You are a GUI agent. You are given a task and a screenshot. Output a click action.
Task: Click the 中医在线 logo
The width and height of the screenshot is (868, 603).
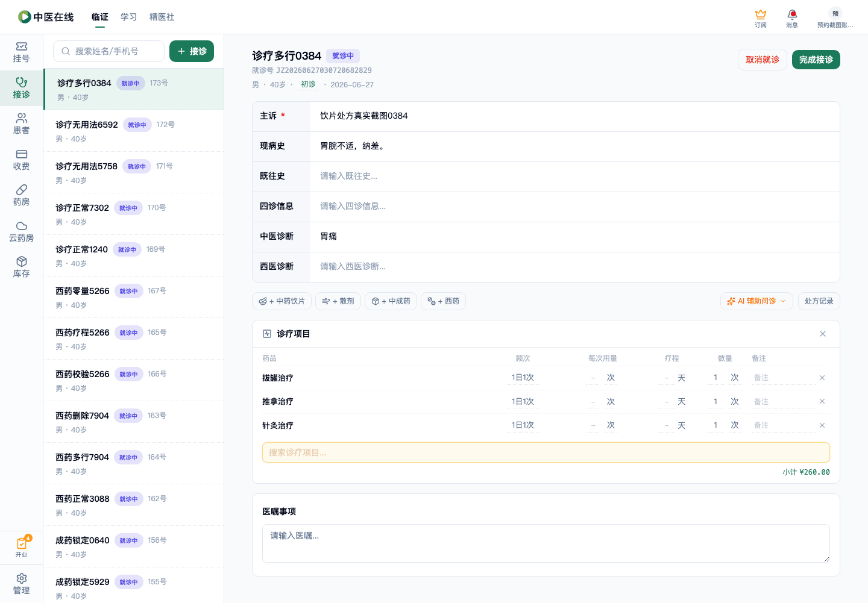46,17
